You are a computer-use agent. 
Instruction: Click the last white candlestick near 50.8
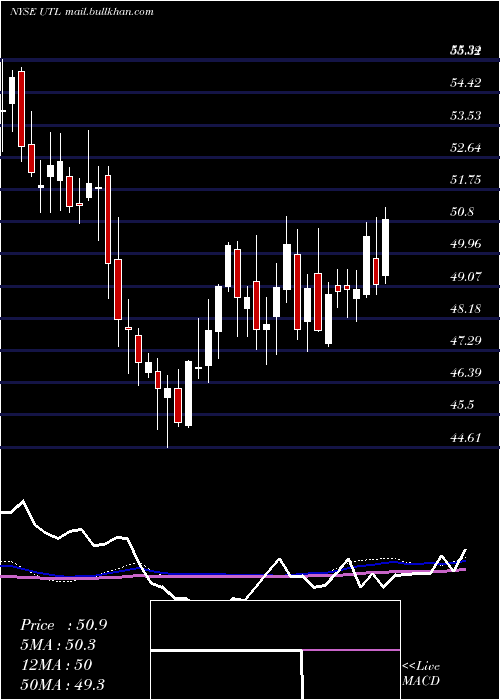pos(385,246)
